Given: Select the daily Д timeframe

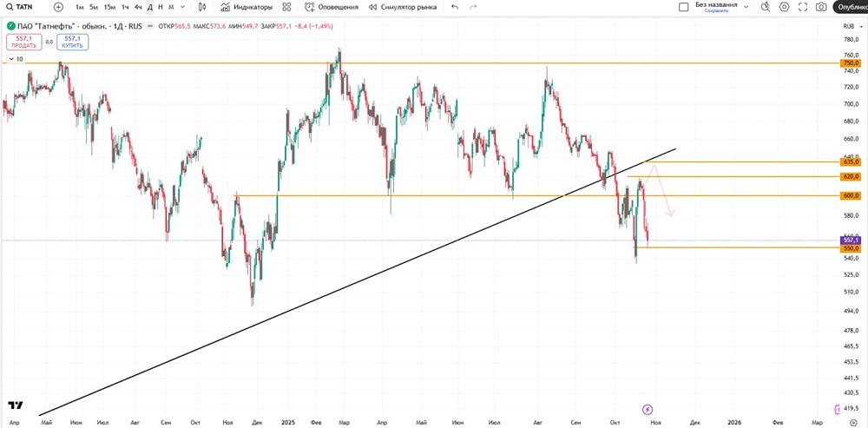Looking at the screenshot, I should click(150, 7).
